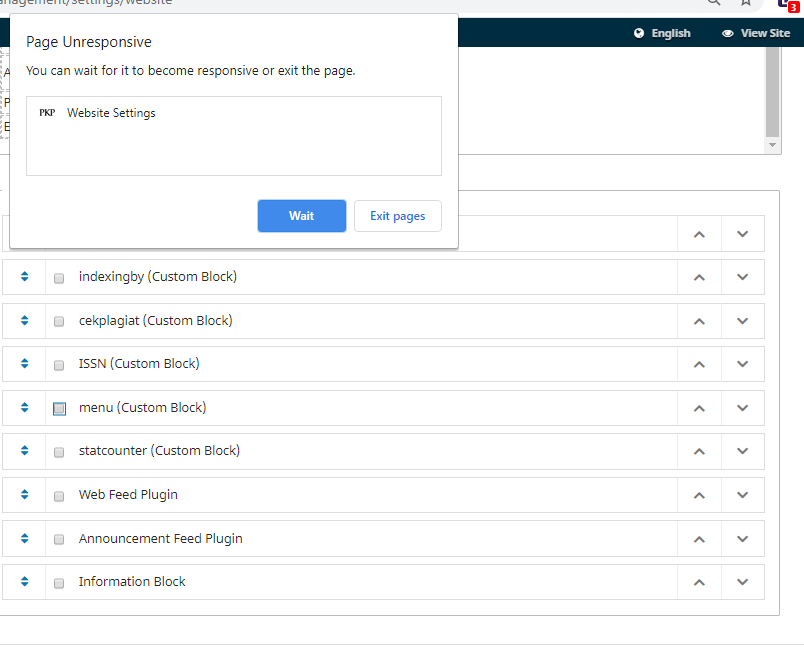The image size is (804, 651).
Task: Move cekplagiat block down
Action: point(742,321)
